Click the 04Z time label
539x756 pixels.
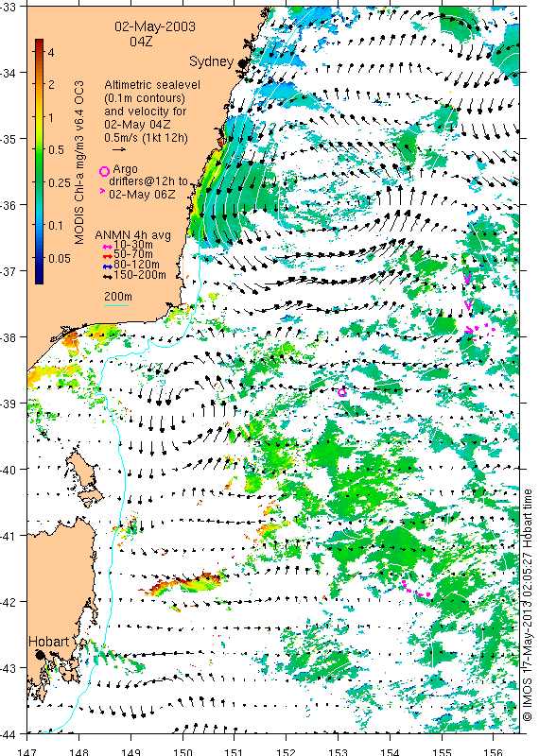click(x=142, y=42)
